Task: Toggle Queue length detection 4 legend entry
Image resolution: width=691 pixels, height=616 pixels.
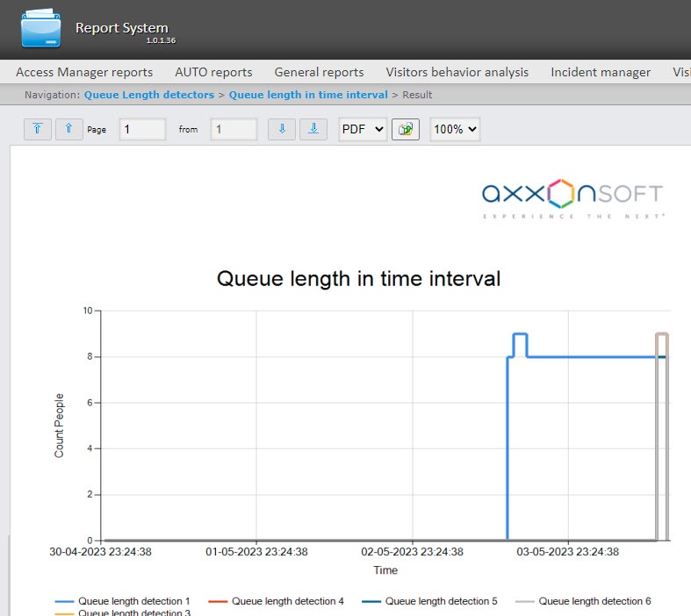Action: (x=276, y=601)
